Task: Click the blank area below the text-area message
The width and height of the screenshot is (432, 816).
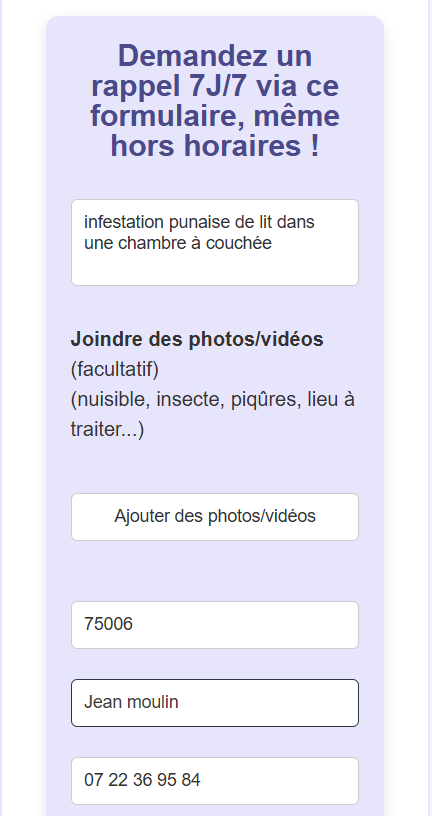Action: point(214,268)
